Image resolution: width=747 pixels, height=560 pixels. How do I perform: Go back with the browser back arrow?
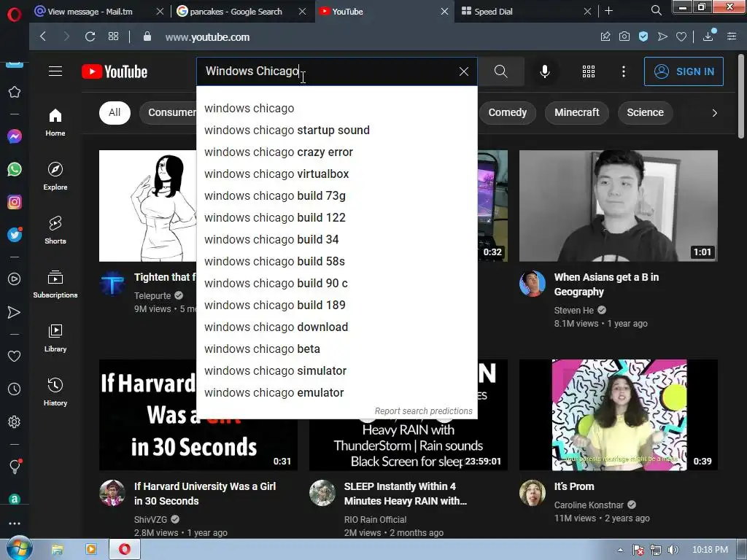coord(43,36)
